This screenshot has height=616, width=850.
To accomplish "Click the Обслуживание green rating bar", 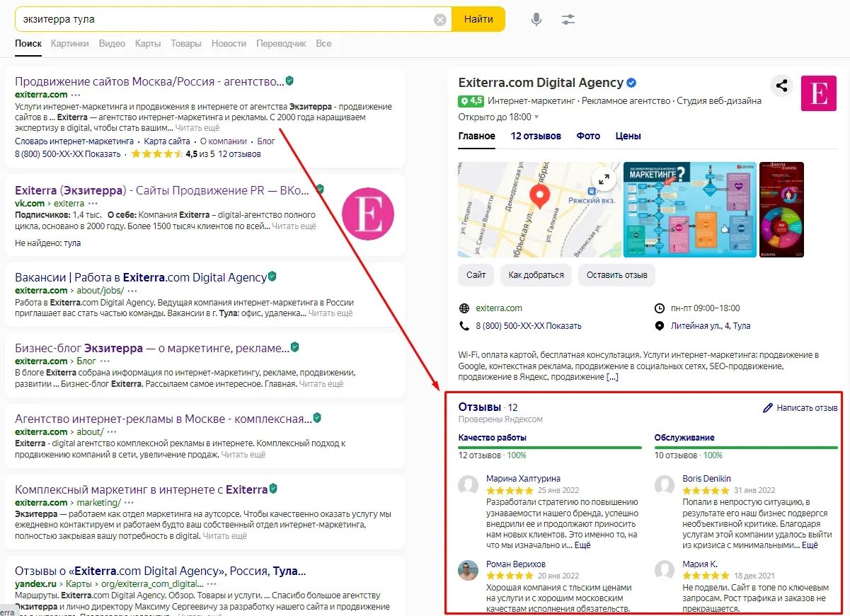I will 746,447.
